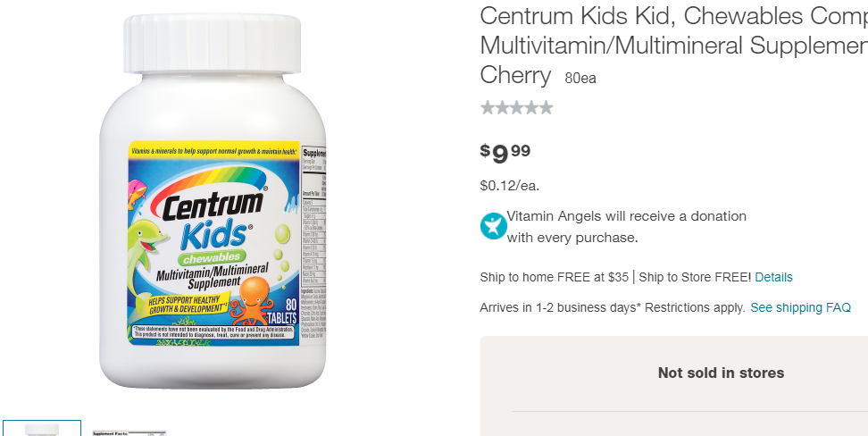Click the white bottle cap in the product image

point(212,44)
